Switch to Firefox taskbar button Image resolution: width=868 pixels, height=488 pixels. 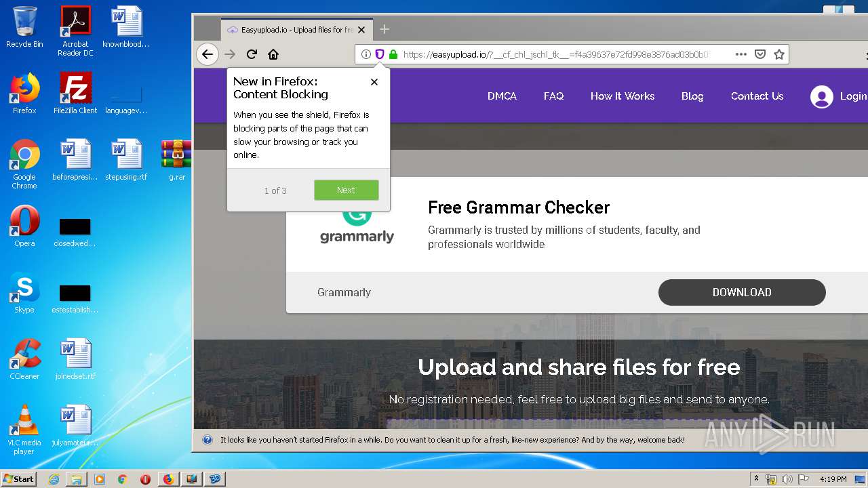click(x=169, y=479)
